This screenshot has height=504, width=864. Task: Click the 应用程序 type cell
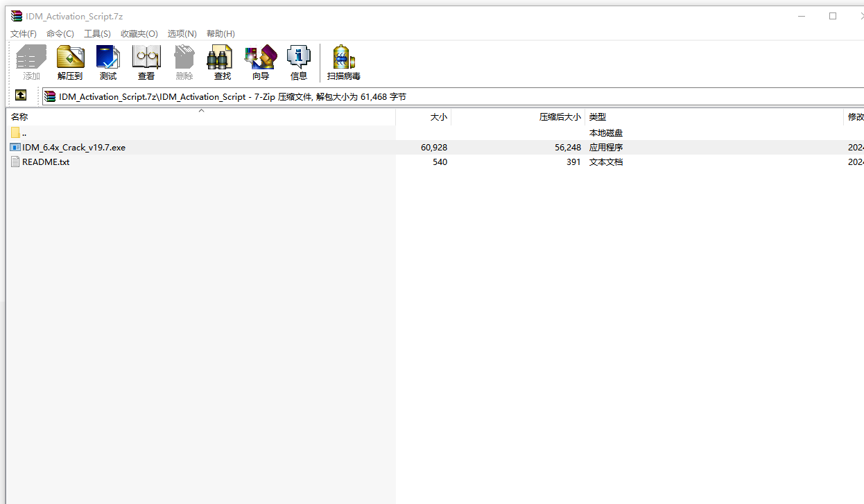coord(606,148)
